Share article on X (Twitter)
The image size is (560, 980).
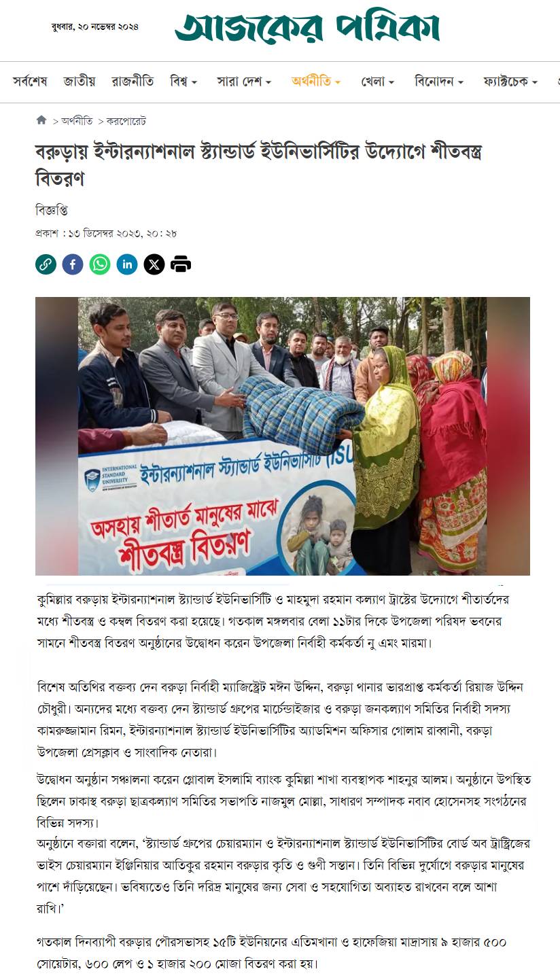coord(154,264)
